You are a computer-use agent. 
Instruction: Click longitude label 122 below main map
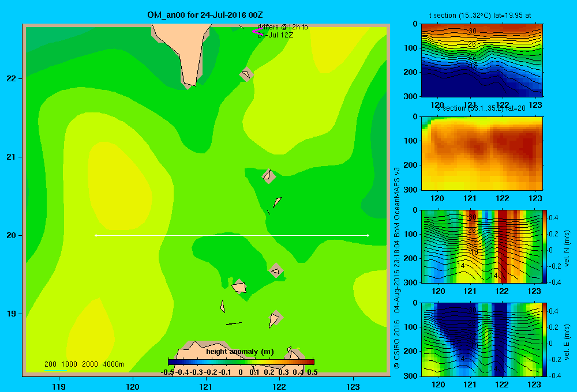[280, 386]
